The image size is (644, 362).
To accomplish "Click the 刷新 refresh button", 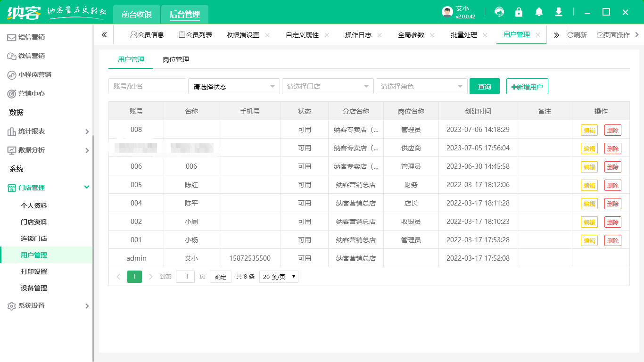I will point(577,35).
